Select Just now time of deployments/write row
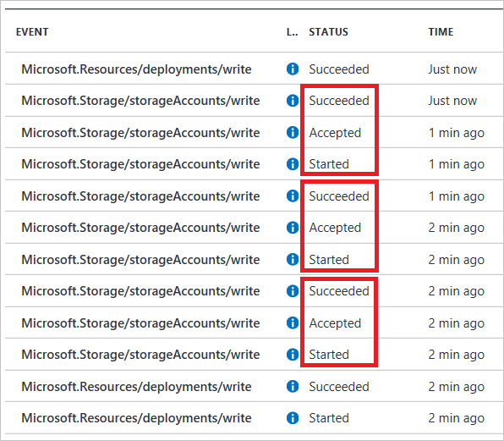 tap(452, 69)
